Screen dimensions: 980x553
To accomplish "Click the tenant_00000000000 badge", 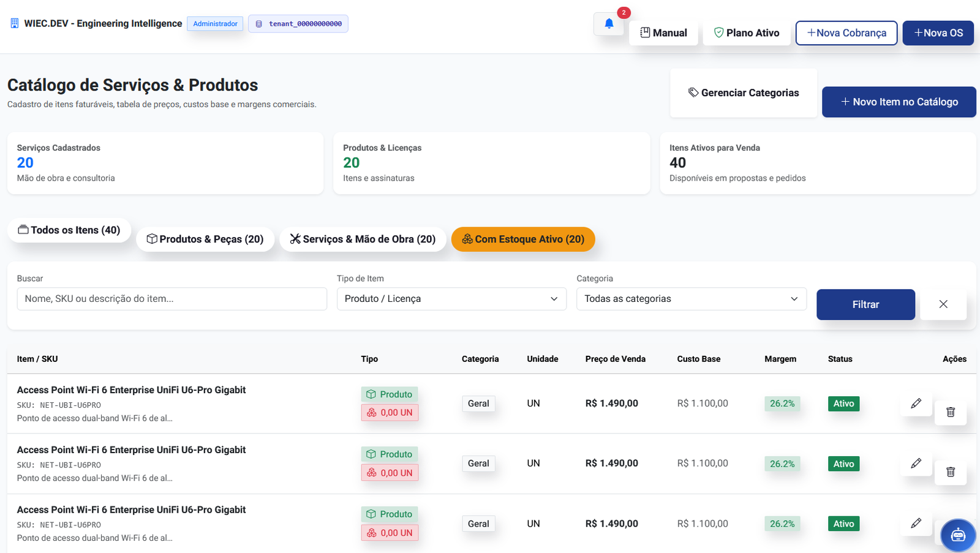I will 298,24.
